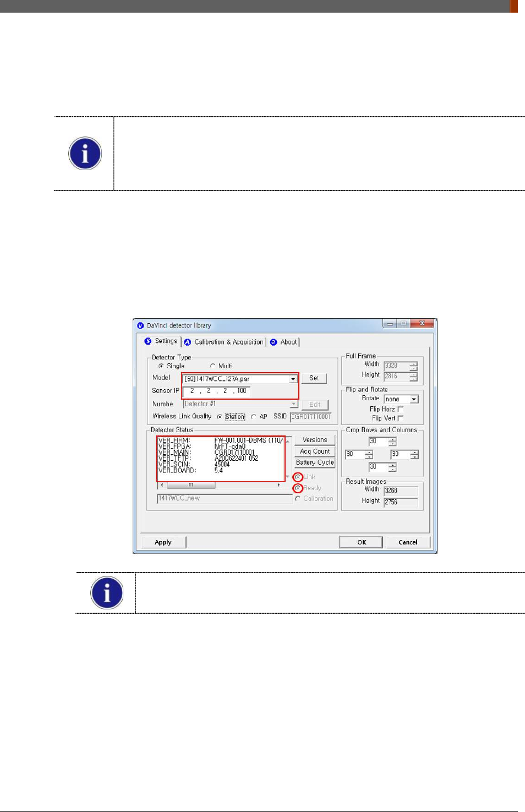Click the Acq Count button
The width and height of the screenshot is (525, 812).
(x=315, y=451)
